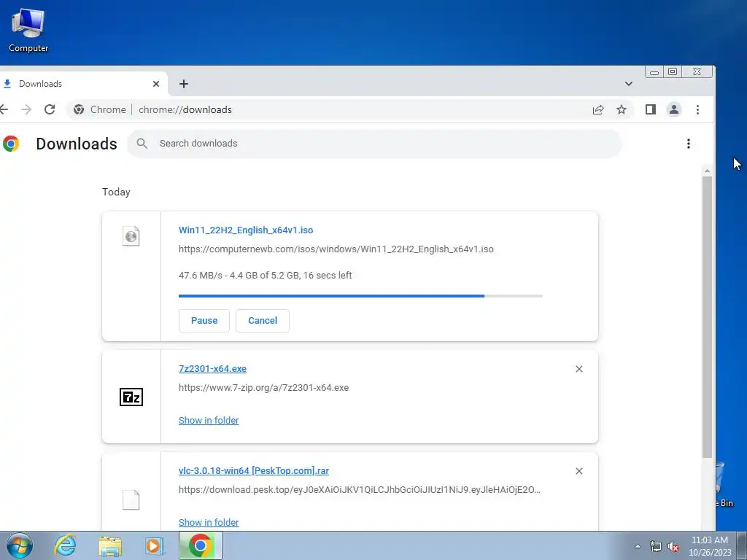The height and width of the screenshot is (560, 747).
Task: Open the vlc-3.0.18-win64 rar download
Action: pos(253,470)
